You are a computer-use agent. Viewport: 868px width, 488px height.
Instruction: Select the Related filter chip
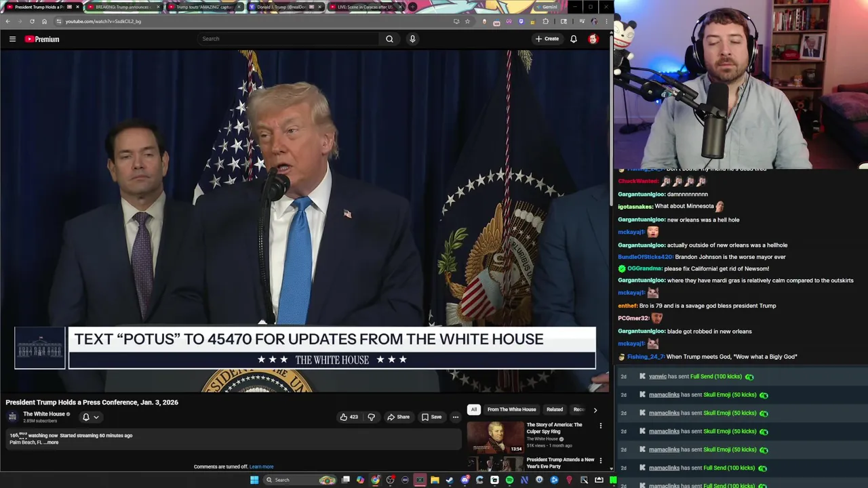click(555, 409)
